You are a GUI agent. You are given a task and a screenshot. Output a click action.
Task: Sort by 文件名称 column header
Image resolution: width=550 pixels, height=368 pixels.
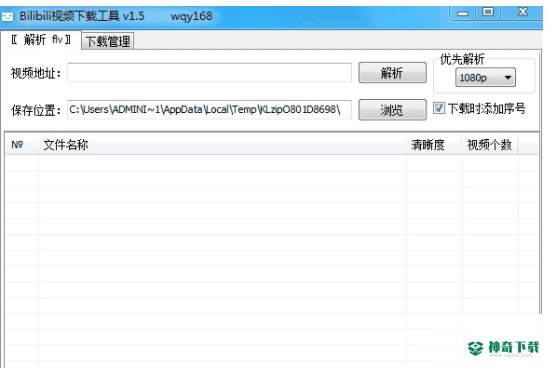(x=222, y=144)
